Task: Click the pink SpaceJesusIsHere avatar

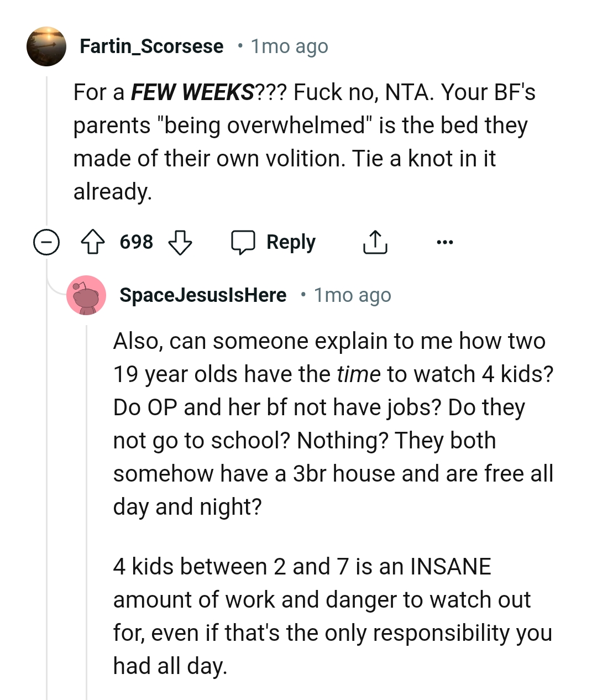Action: pos(86,295)
